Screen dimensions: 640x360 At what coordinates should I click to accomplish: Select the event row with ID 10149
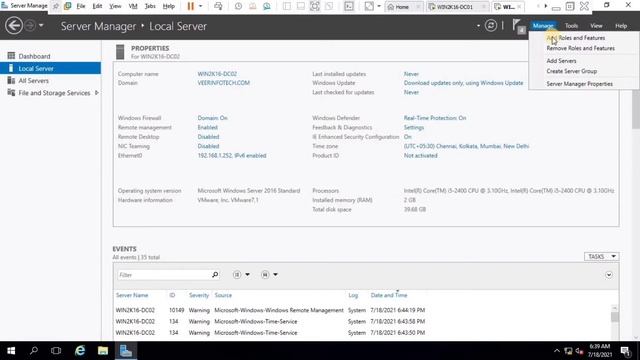[x=363, y=310]
